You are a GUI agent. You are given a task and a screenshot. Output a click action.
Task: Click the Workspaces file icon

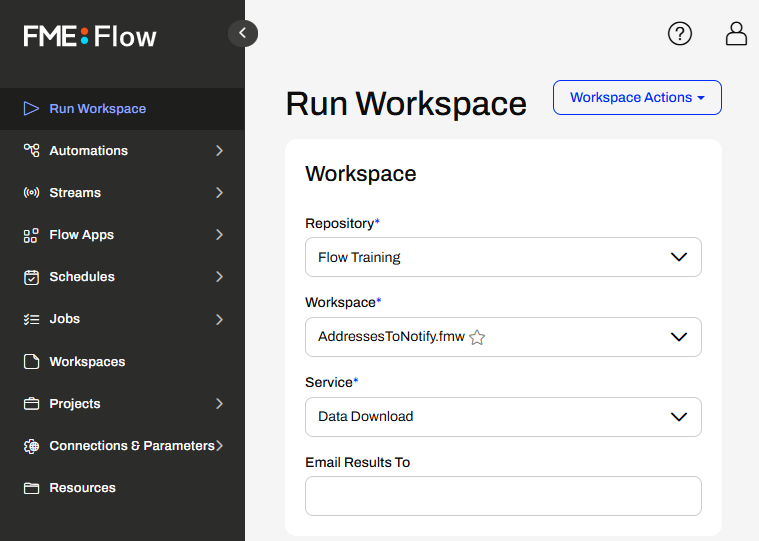click(x=31, y=361)
